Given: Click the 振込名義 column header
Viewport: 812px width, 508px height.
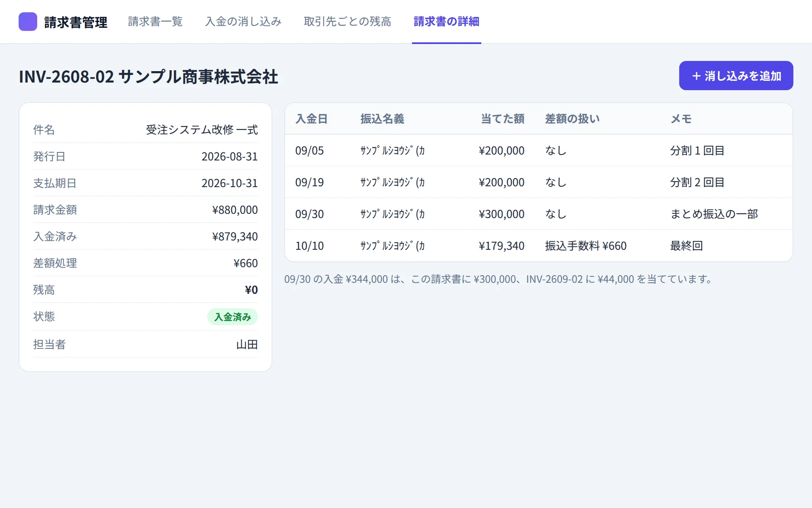Looking at the screenshot, I should [x=382, y=119].
